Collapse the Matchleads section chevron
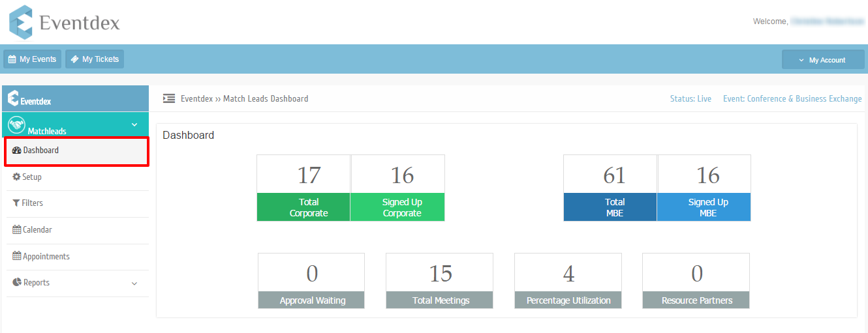Image resolution: width=868 pixels, height=333 pixels. click(135, 124)
